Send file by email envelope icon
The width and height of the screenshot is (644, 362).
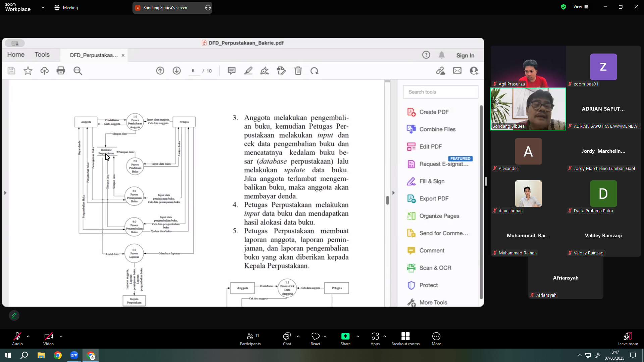pyautogui.click(x=457, y=71)
